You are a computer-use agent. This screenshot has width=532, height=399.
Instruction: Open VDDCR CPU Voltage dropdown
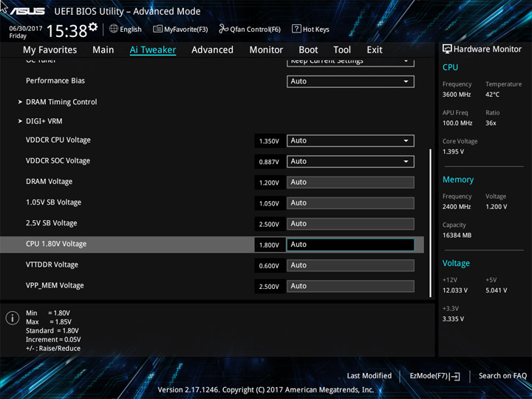(350, 141)
